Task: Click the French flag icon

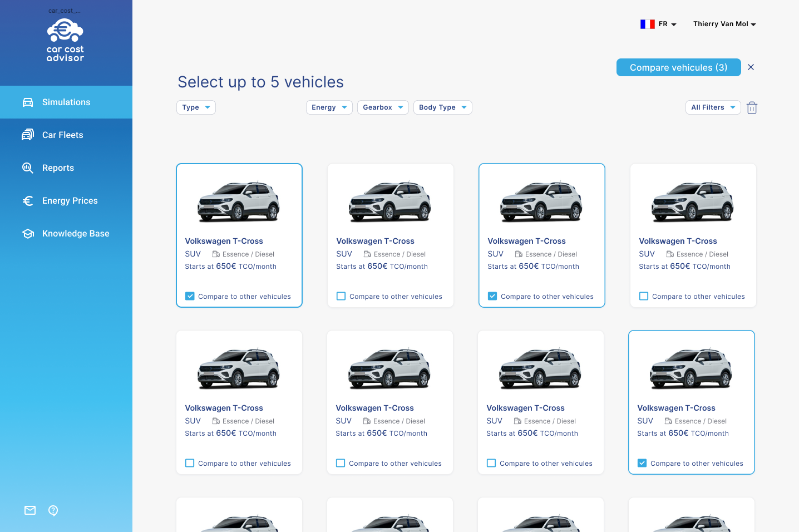Action: (647, 24)
